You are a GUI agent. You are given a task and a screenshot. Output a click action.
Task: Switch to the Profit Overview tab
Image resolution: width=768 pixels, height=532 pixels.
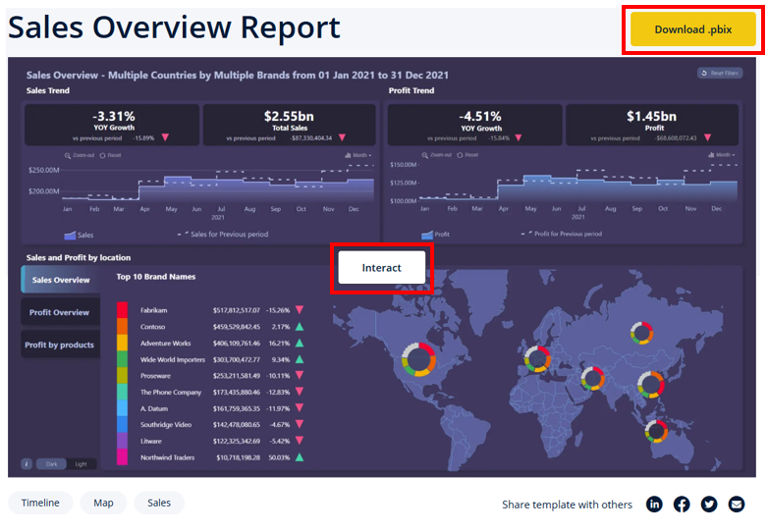click(x=60, y=312)
